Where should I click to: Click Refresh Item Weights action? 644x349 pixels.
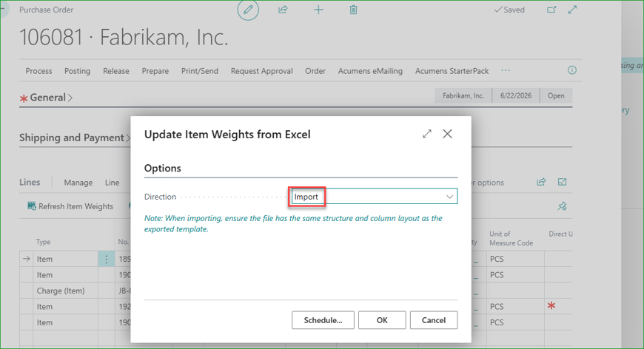70,206
